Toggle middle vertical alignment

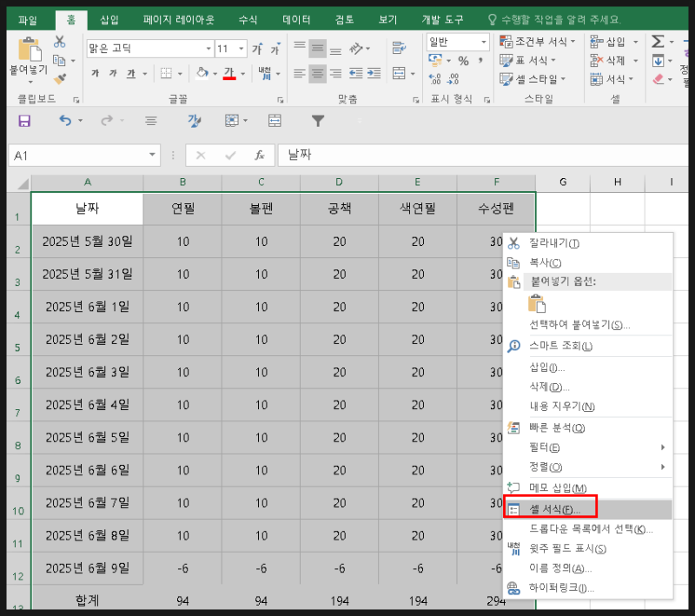[x=317, y=48]
